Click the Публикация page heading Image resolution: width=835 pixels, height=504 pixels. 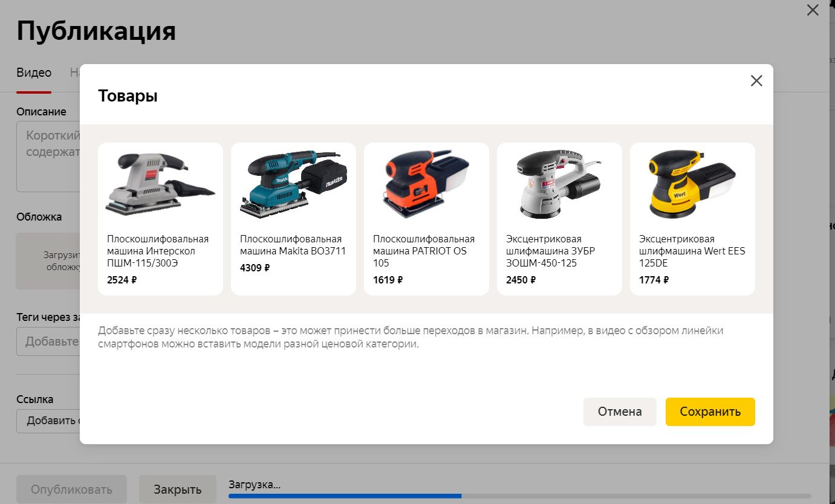point(96,31)
